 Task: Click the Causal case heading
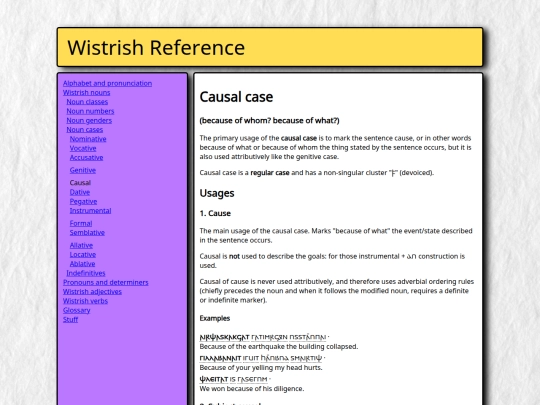(x=236, y=97)
